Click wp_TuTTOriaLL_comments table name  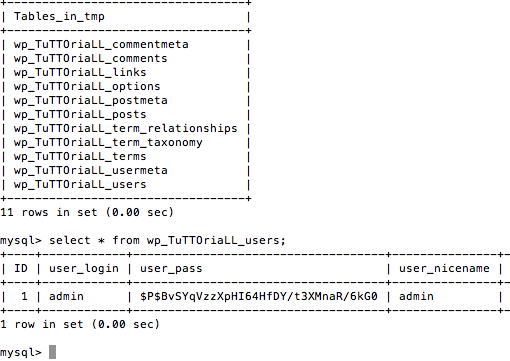click(90, 59)
